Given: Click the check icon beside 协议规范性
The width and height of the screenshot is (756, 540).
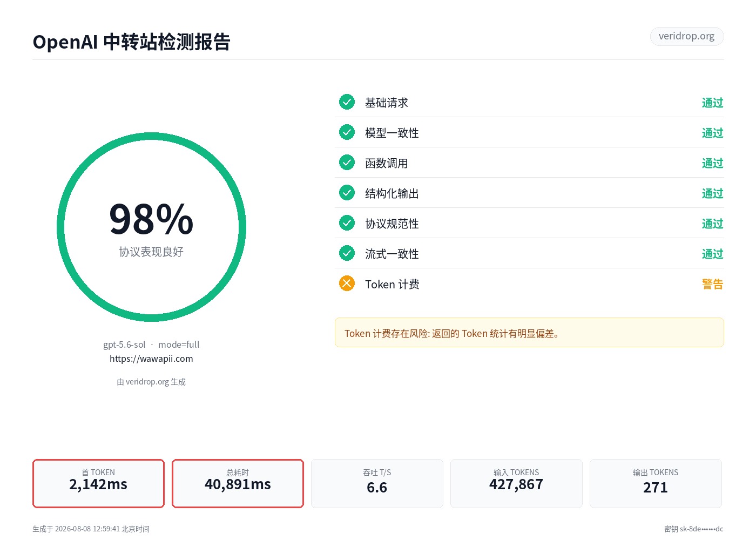Looking at the screenshot, I should 347,223.
